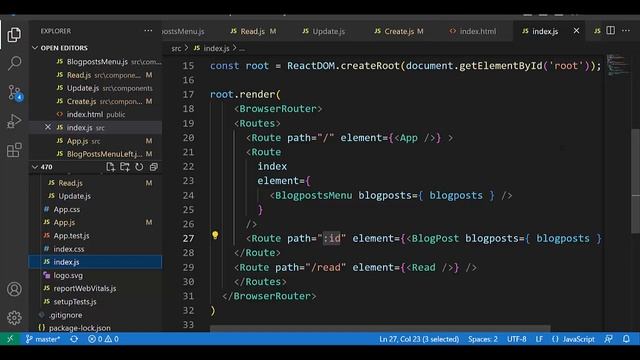Image resolution: width=640 pixels, height=360 pixels.
Task: Open Create.js in Open Editors list
Action: [96, 101]
